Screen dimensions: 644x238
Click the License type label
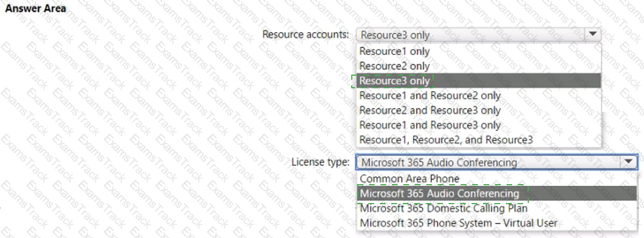(320, 162)
